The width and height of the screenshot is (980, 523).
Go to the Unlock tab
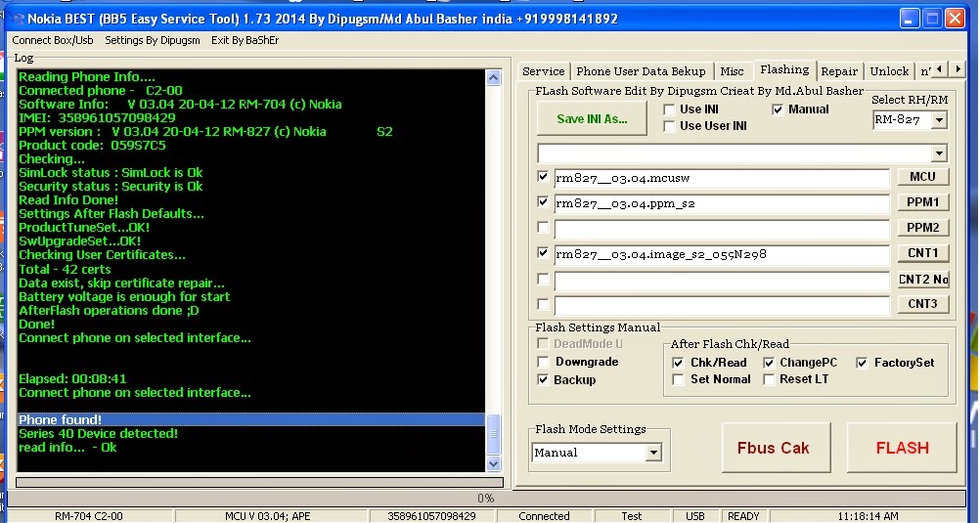[889, 71]
